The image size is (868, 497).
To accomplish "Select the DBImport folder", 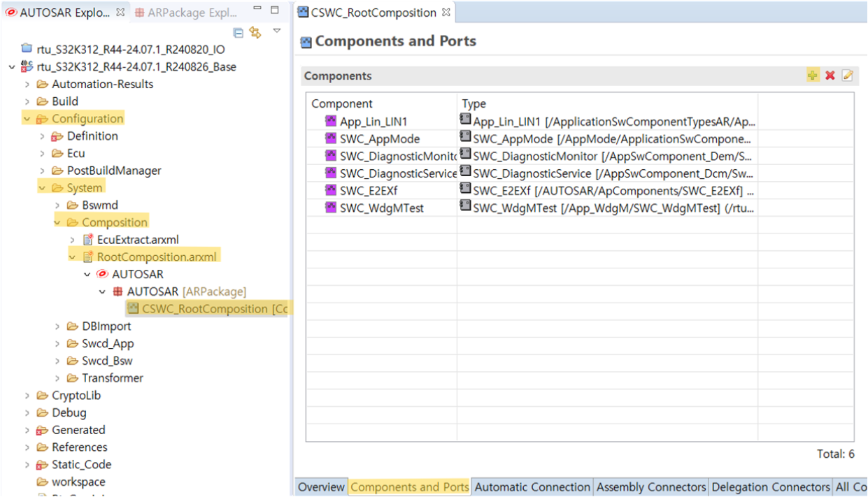I will tap(106, 326).
